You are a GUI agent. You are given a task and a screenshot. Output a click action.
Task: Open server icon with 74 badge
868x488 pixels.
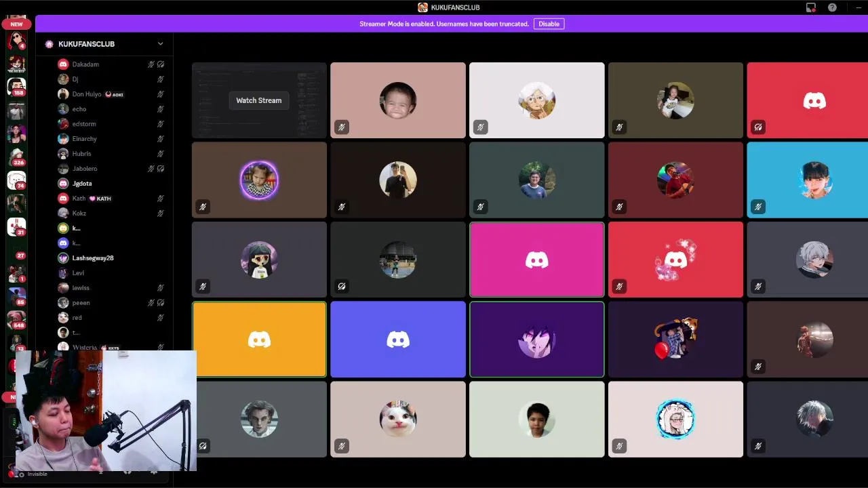[x=16, y=180]
